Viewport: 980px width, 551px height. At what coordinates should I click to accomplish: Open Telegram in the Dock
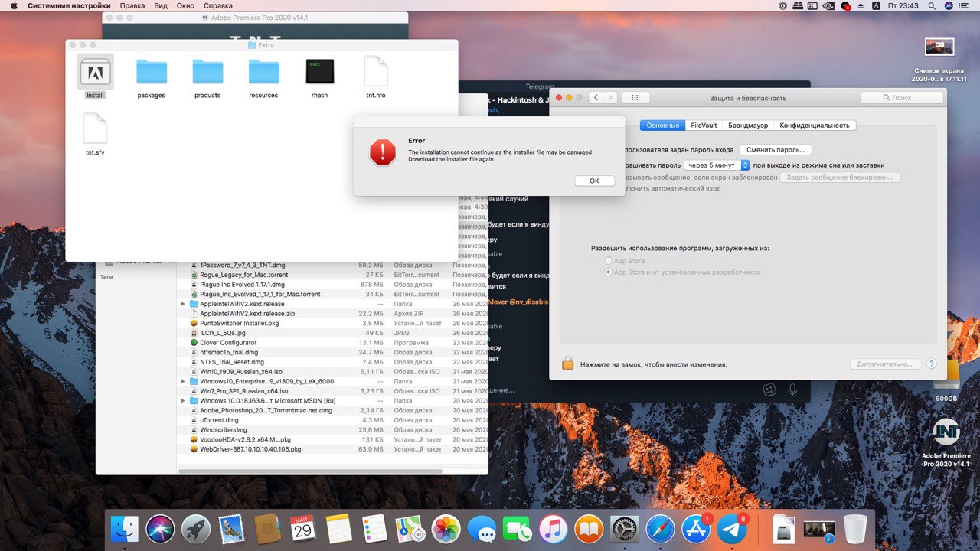pos(732,529)
